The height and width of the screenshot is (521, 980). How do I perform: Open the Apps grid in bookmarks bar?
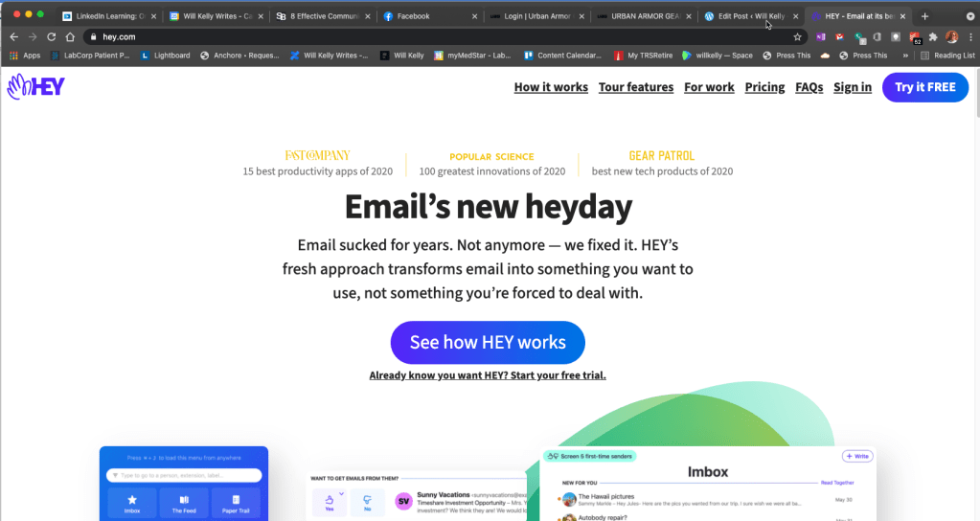tap(25, 56)
